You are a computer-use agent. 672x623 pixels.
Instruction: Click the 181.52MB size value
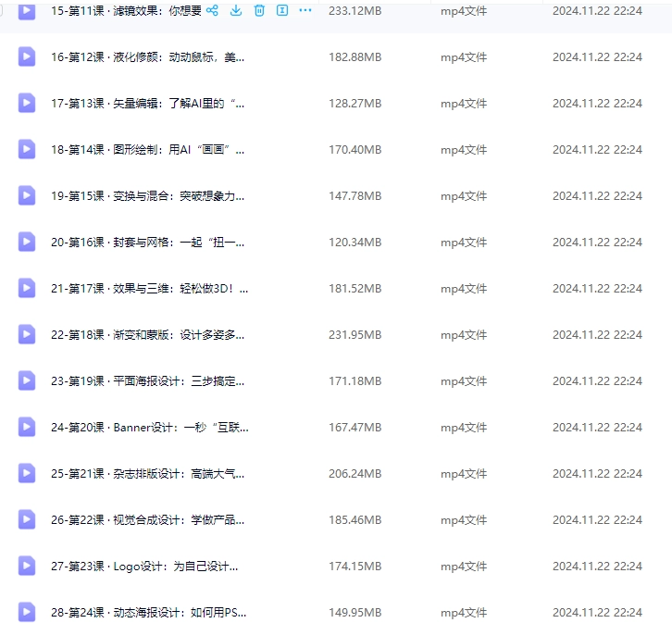click(x=355, y=289)
